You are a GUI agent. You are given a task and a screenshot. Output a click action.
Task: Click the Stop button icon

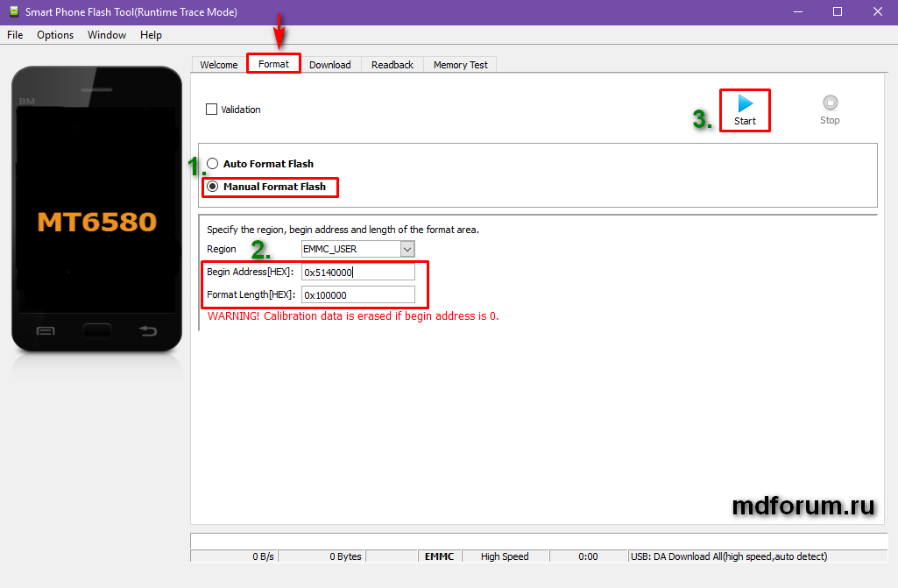coord(830,103)
